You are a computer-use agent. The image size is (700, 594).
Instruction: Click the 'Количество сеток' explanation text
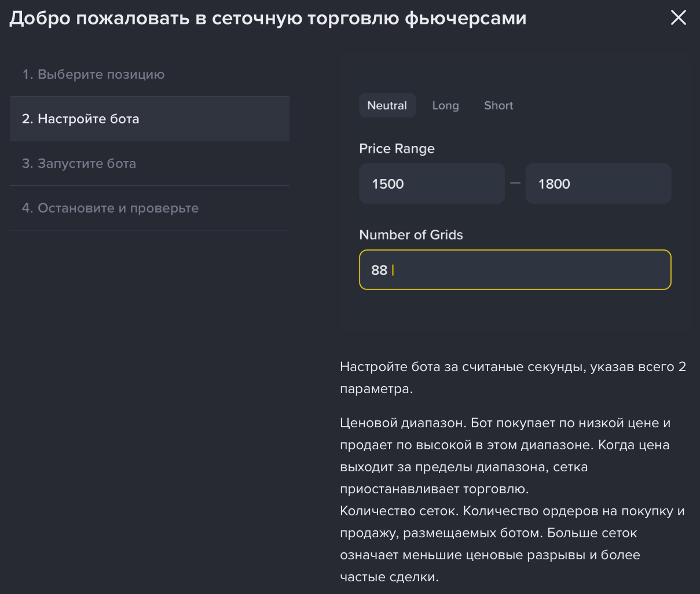click(512, 544)
